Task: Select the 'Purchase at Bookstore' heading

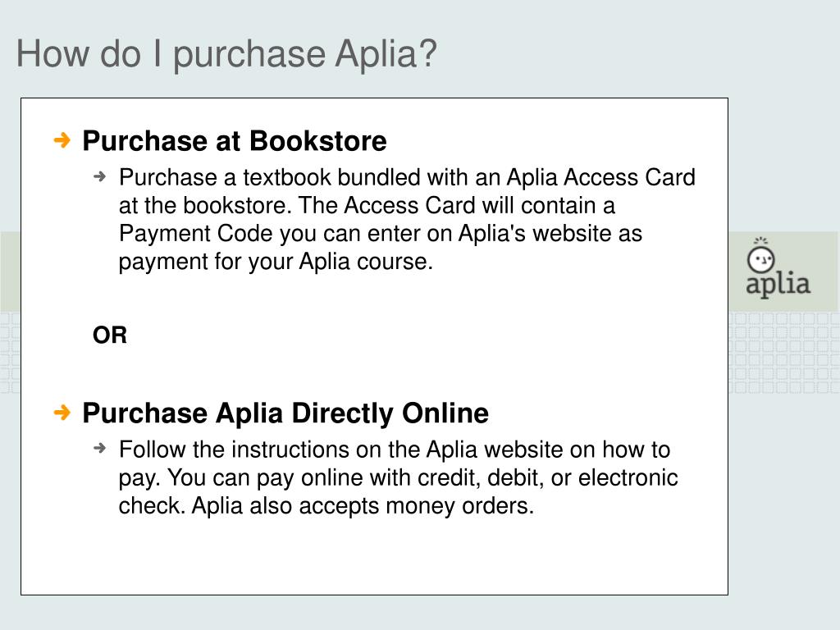Action: pyautogui.click(x=234, y=141)
